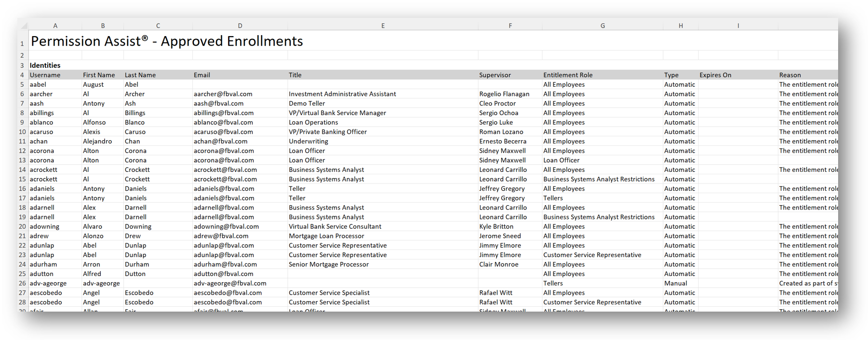
Task: Click the Entitlement Role heading cell
Action: 568,75
